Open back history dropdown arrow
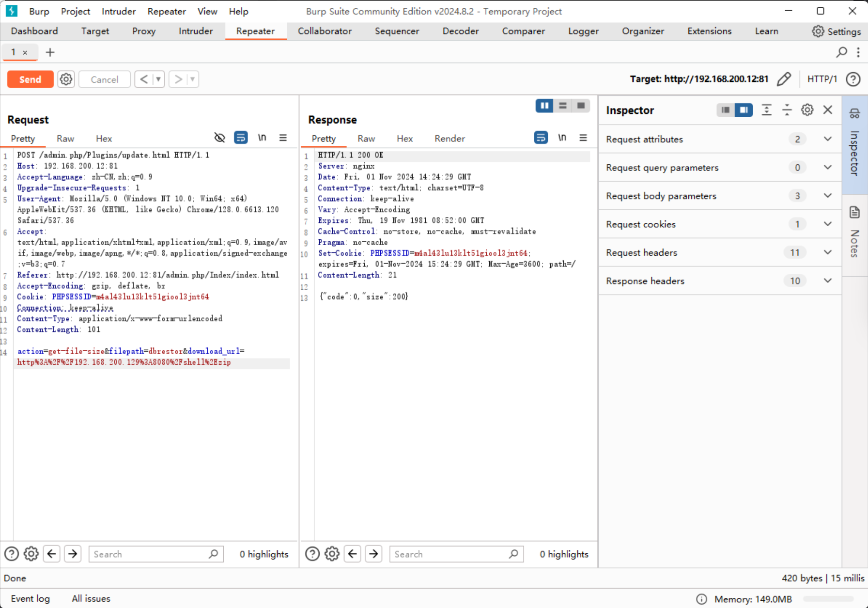 tap(158, 79)
